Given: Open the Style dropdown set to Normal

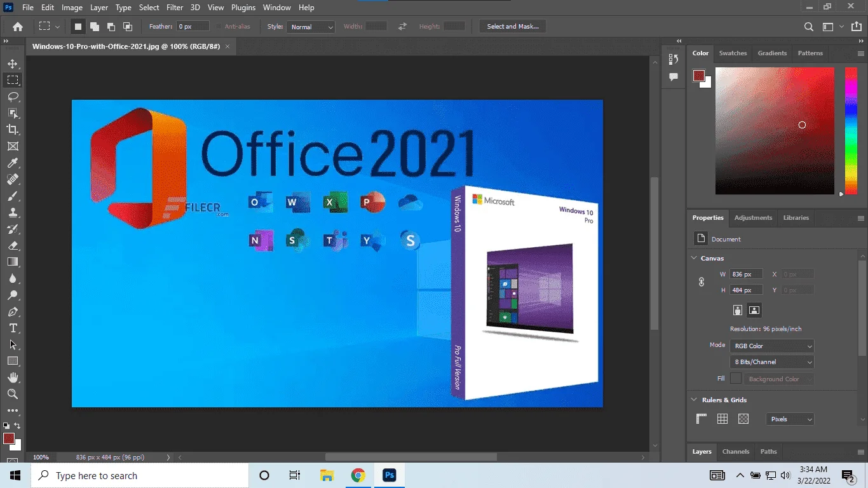Looking at the screenshot, I should (x=311, y=27).
